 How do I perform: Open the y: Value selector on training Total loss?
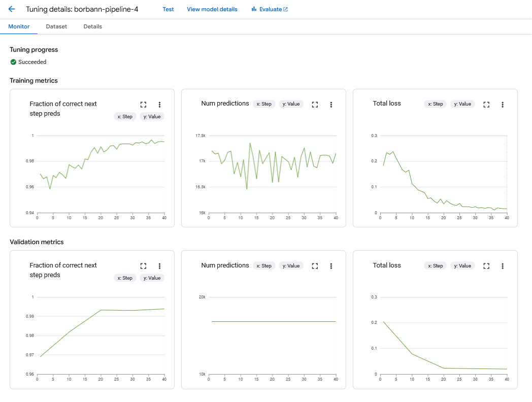(x=462, y=104)
